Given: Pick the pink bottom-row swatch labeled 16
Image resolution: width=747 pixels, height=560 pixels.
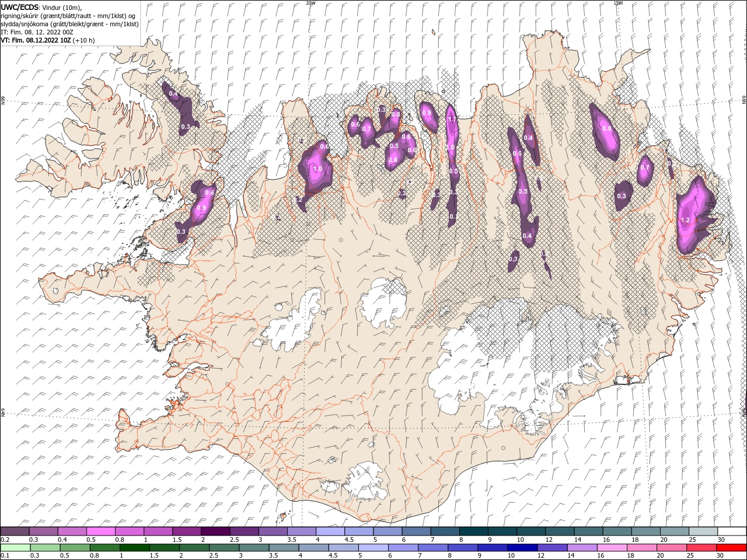Looking at the screenshot, I should click(613, 548).
